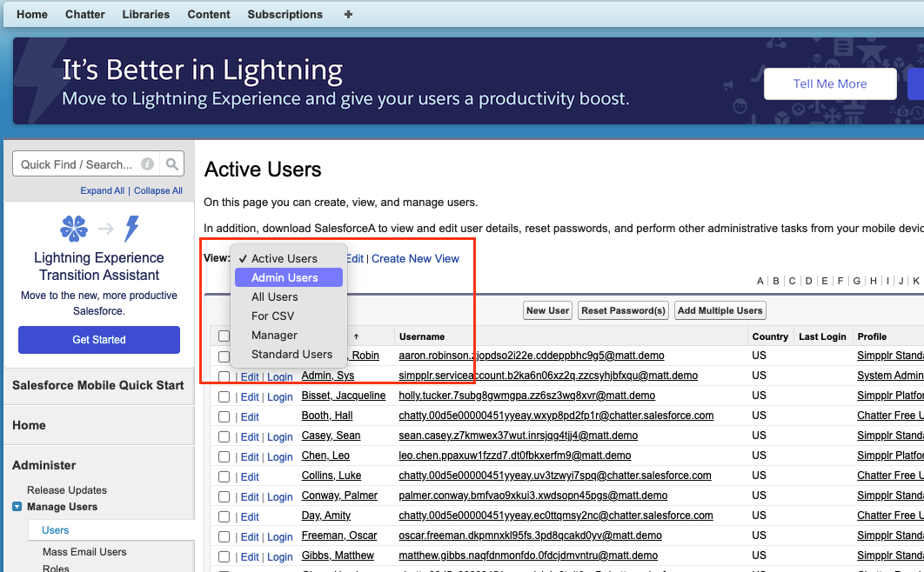Click the plus icon to view all tabs
This screenshot has width=924, height=572.
pyautogui.click(x=348, y=14)
